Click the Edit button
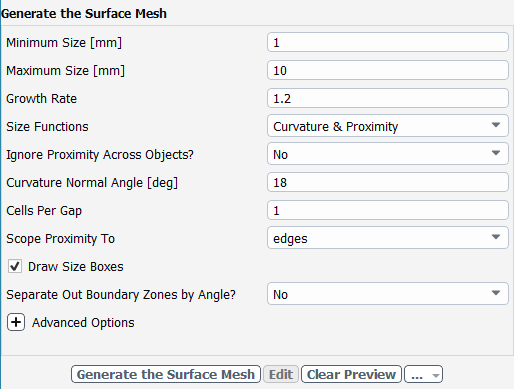Image resolution: width=514 pixels, height=389 pixels. pyautogui.click(x=281, y=374)
